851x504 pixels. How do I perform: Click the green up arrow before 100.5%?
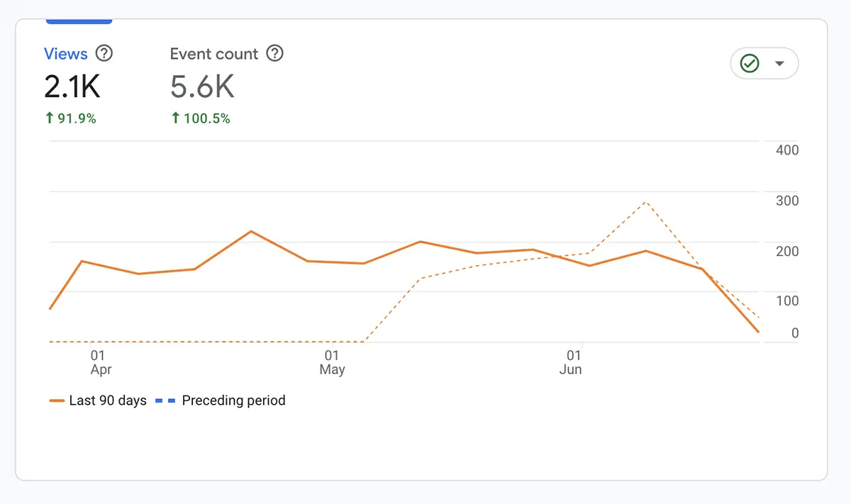click(175, 118)
